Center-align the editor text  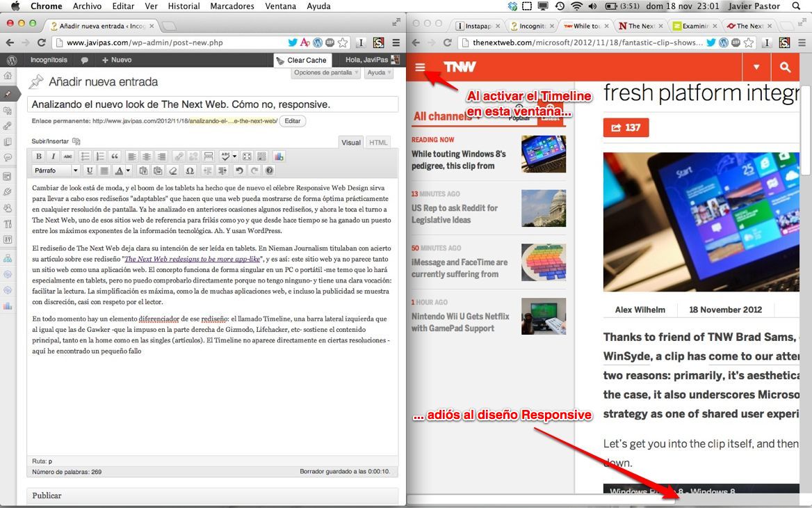click(147, 156)
